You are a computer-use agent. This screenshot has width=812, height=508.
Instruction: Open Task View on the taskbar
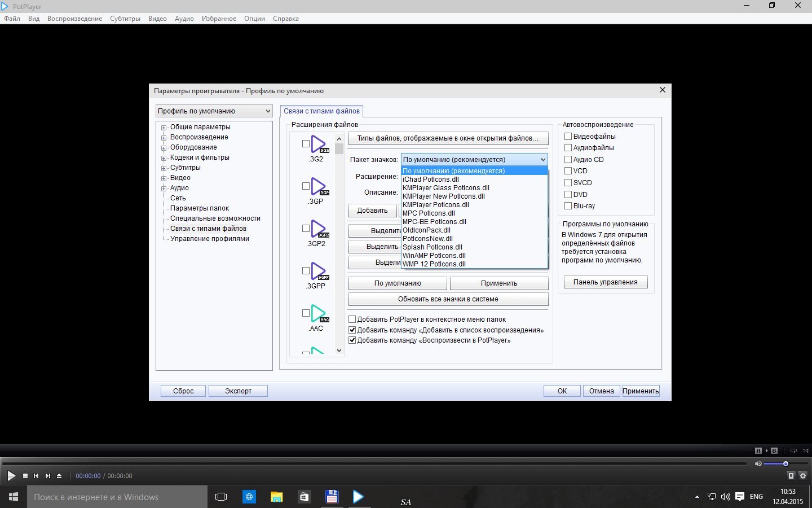click(221, 497)
